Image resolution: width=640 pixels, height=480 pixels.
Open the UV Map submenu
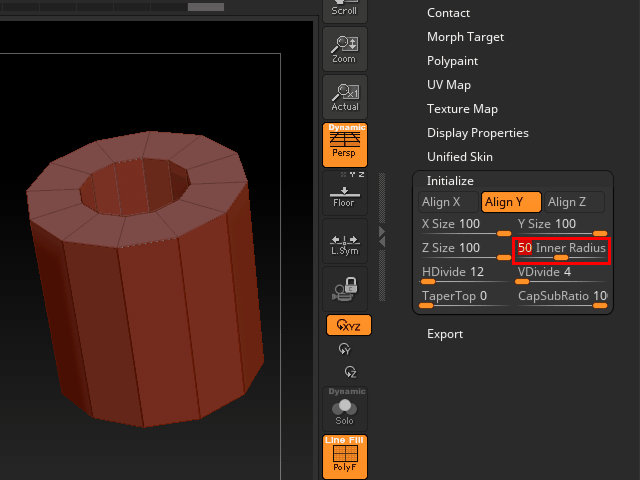(x=448, y=85)
